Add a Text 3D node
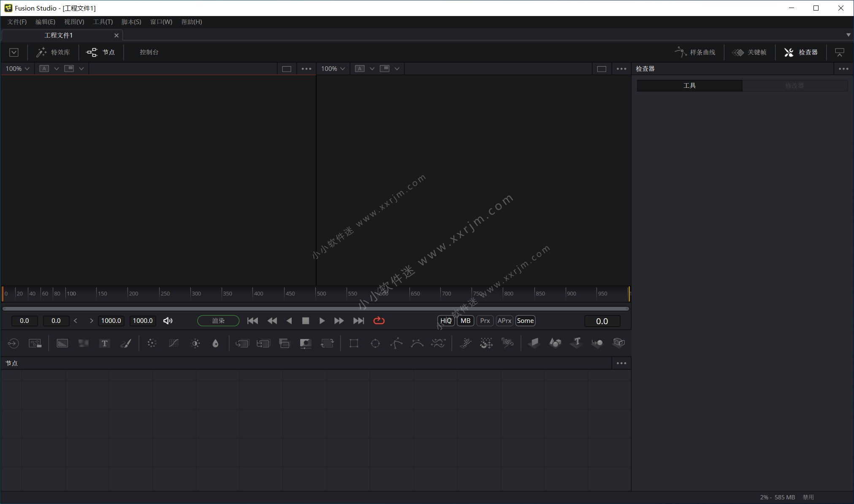Screen dimensions: 854x504 point(576,342)
